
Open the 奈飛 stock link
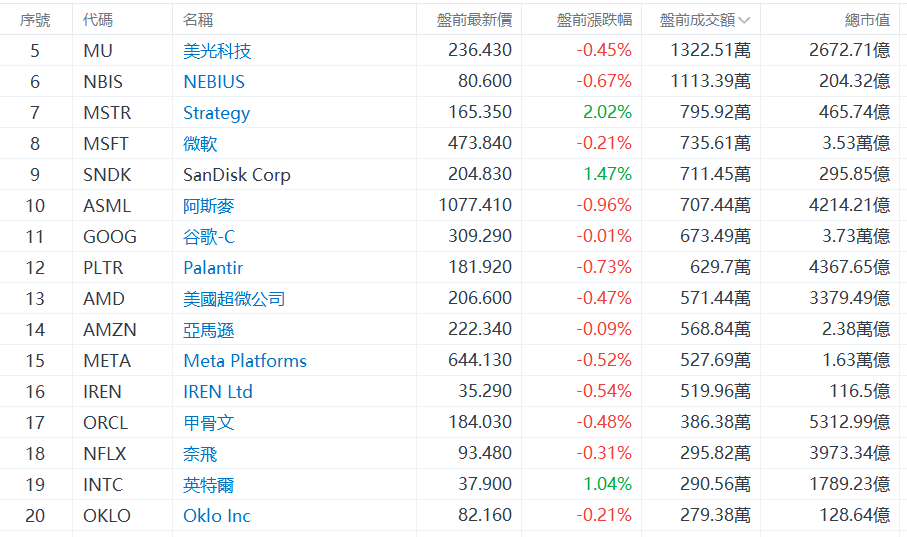coord(200,454)
